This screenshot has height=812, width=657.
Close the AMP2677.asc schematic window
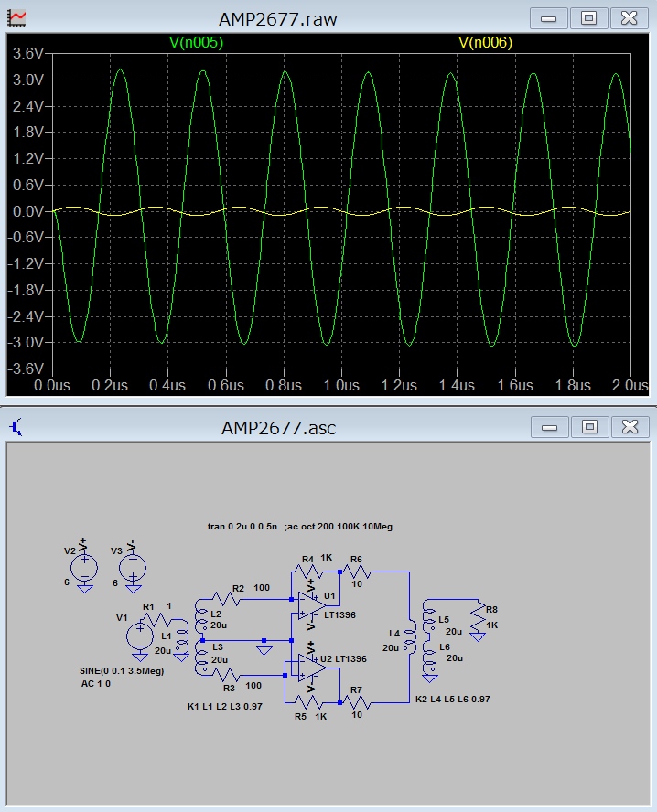coord(630,427)
